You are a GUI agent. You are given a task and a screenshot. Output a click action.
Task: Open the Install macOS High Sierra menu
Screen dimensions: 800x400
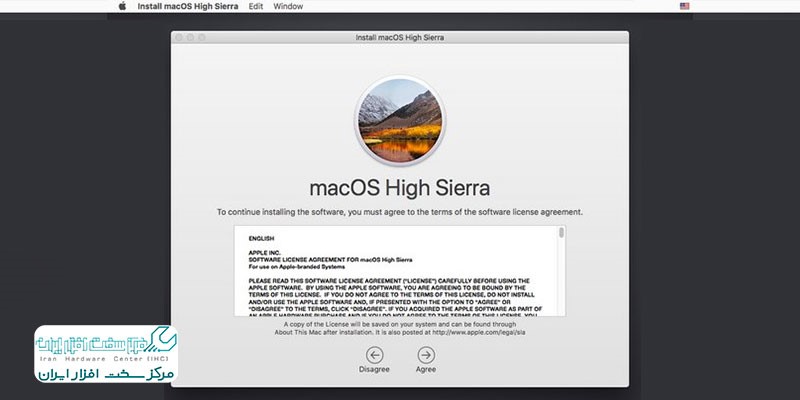point(188,7)
